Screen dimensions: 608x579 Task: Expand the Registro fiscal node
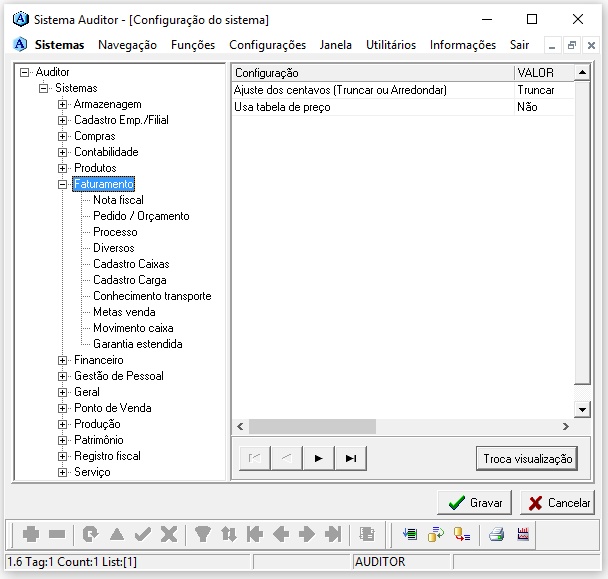click(x=62, y=456)
